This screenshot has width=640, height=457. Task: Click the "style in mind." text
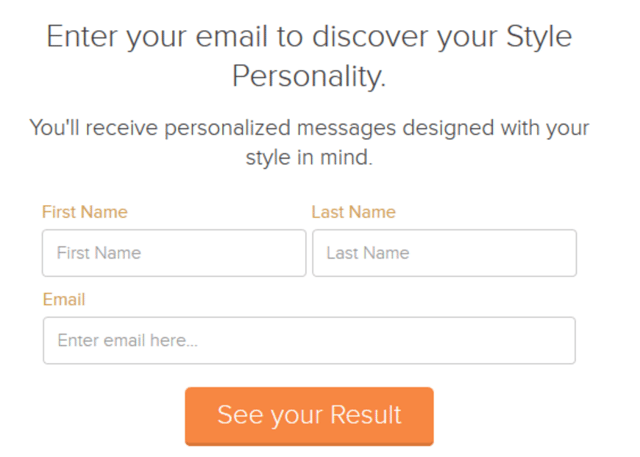tap(309, 158)
